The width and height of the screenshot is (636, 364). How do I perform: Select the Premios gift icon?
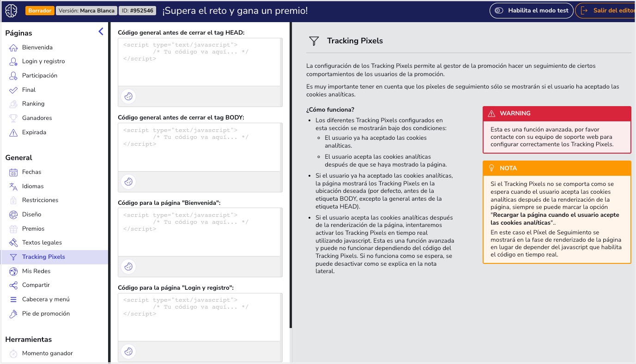pos(13,229)
